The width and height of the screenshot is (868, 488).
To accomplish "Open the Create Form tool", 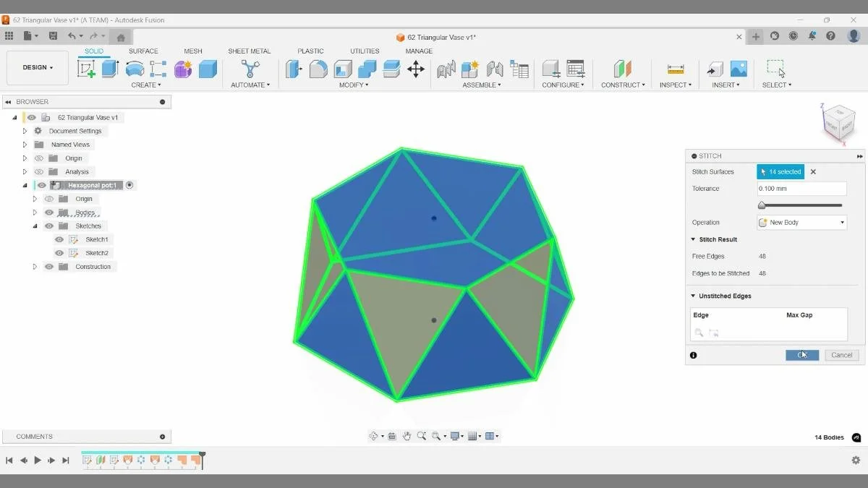I will click(x=183, y=69).
